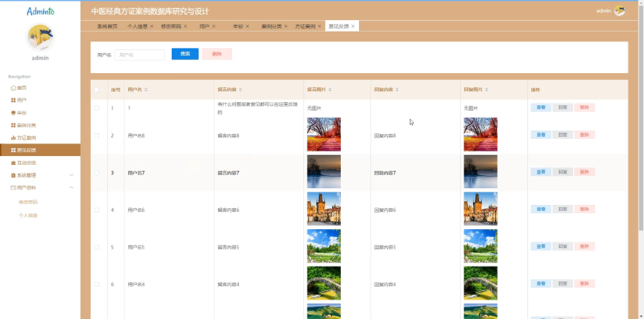This screenshot has width=644, height=319.
Task: Open 回复图片 thumbnail in 用户名7 row
Action: click(x=480, y=171)
